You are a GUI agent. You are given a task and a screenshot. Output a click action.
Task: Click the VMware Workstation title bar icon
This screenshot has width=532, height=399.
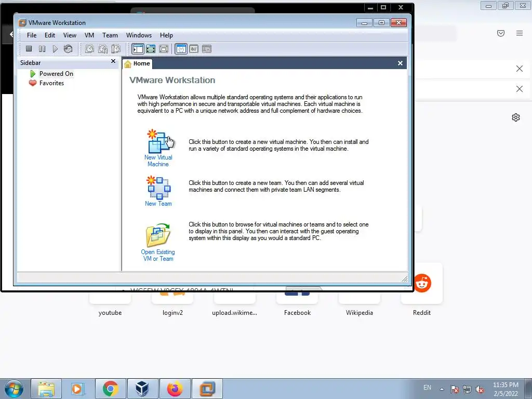coord(22,23)
